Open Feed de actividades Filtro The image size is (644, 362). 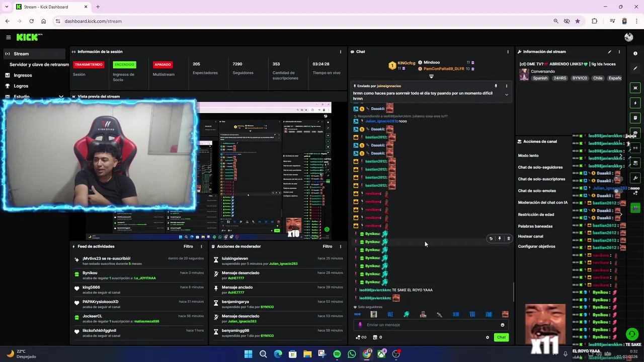(x=188, y=246)
